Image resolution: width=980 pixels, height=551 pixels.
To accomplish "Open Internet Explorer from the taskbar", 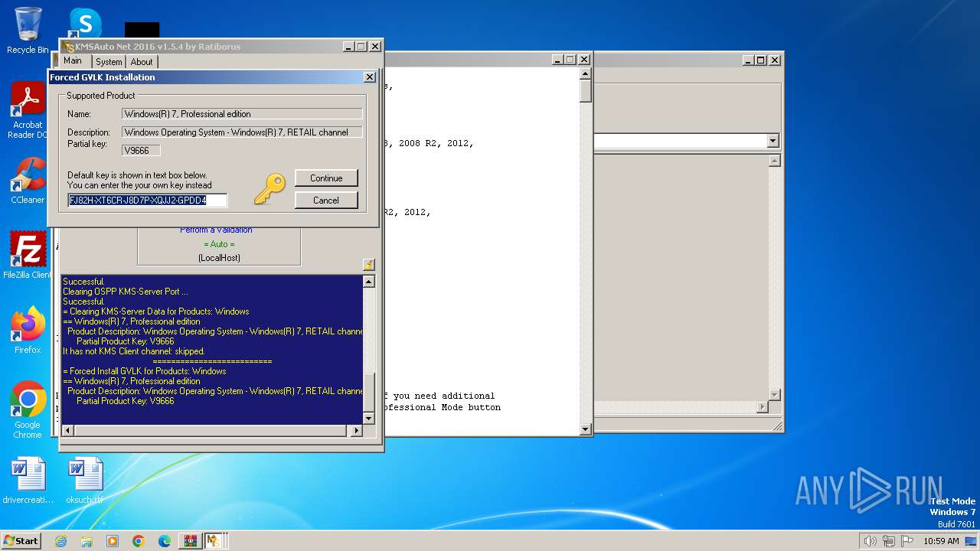I will pos(60,541).
